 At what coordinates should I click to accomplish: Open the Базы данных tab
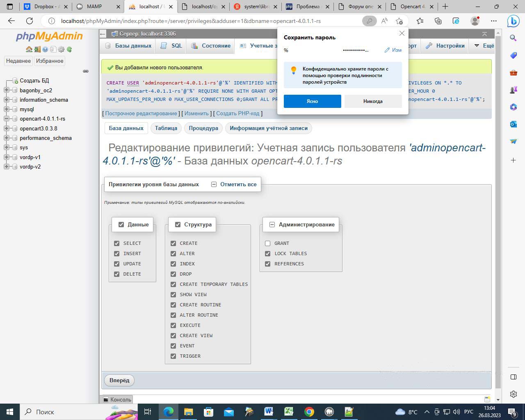(128, 46)
